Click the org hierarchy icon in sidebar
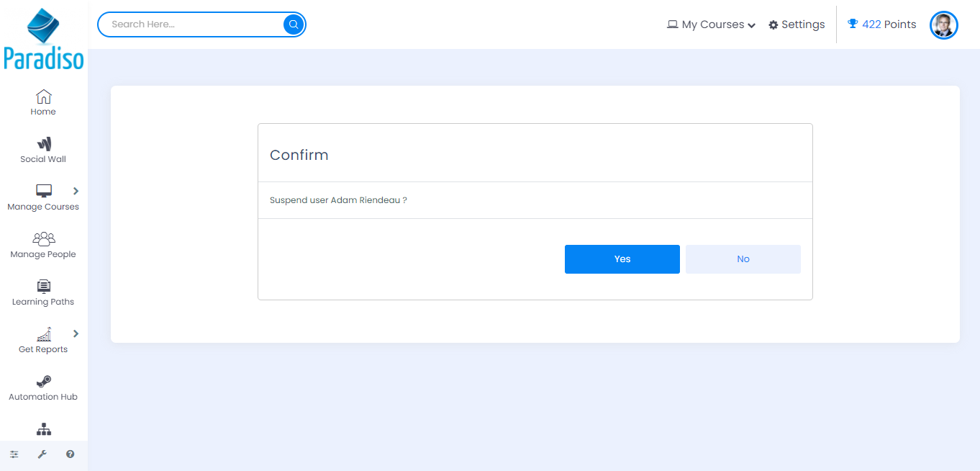 tap(44, 430)
